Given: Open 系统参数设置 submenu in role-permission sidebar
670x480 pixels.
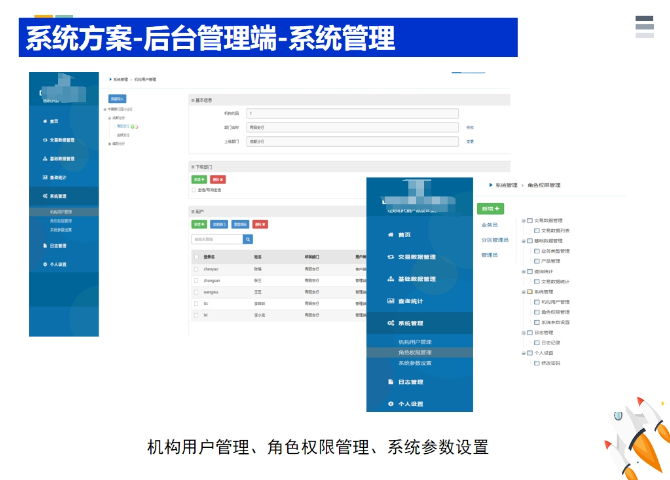Looking at the screenshot, I should click(415, 363).
